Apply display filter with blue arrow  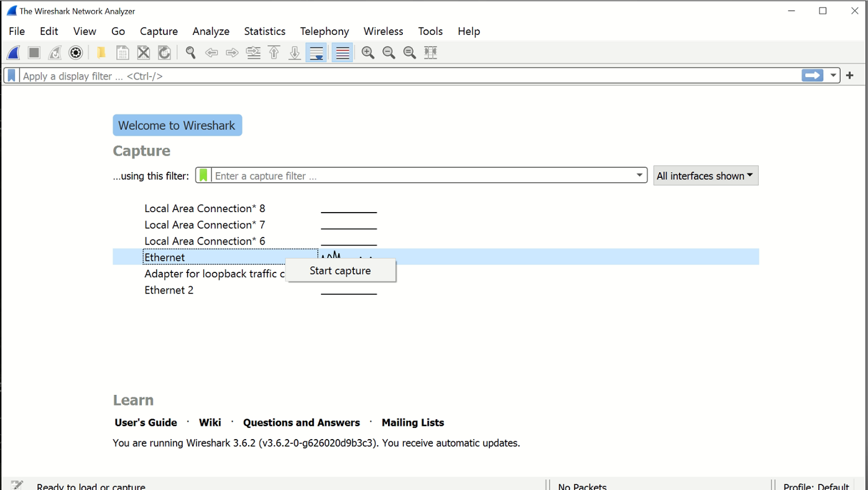coord(813,76)
